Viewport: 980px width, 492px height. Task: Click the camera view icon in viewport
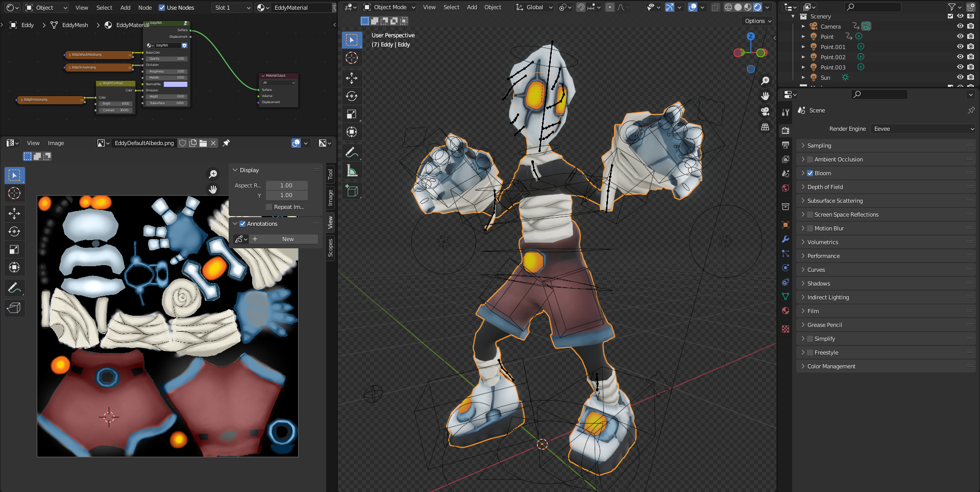pos(765,111)
